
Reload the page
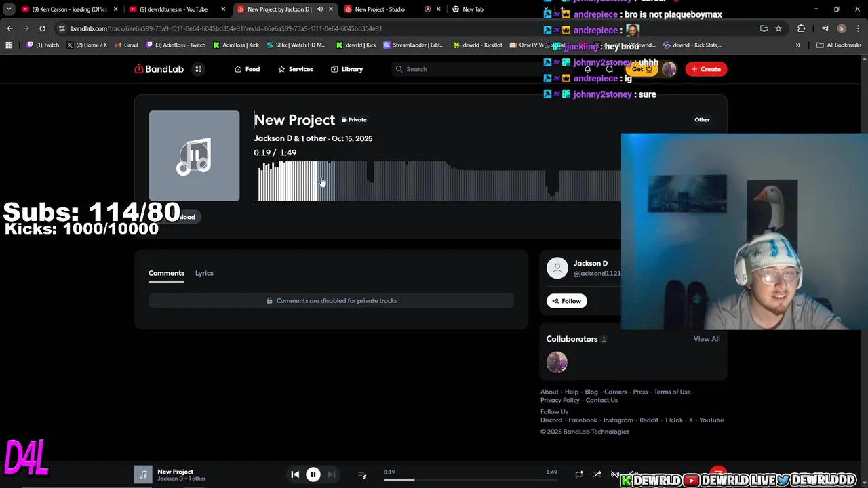coord(42,28)
